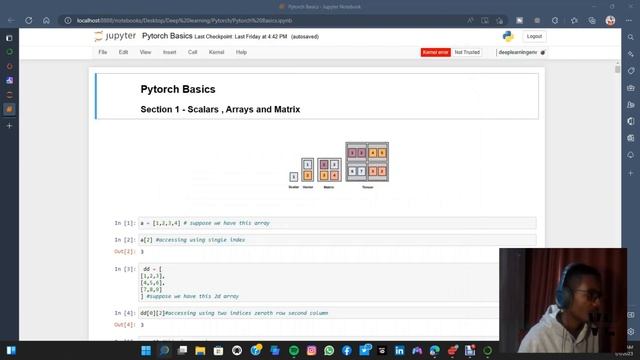
Task: Click the back navigation arrow
Action: point(11,20)
